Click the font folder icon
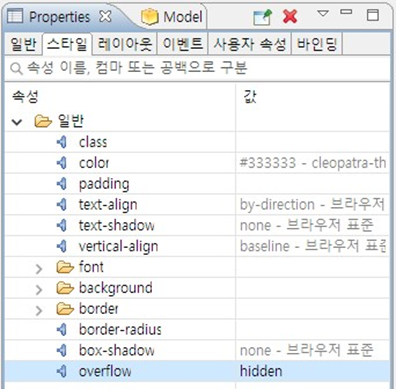396x389 pixels. 65,267
